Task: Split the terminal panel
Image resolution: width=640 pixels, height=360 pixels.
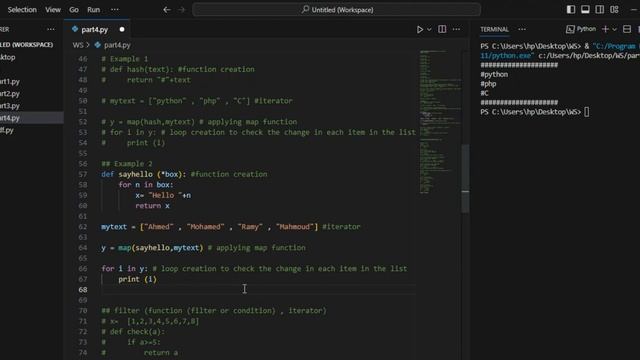Action: coord(627,29)
